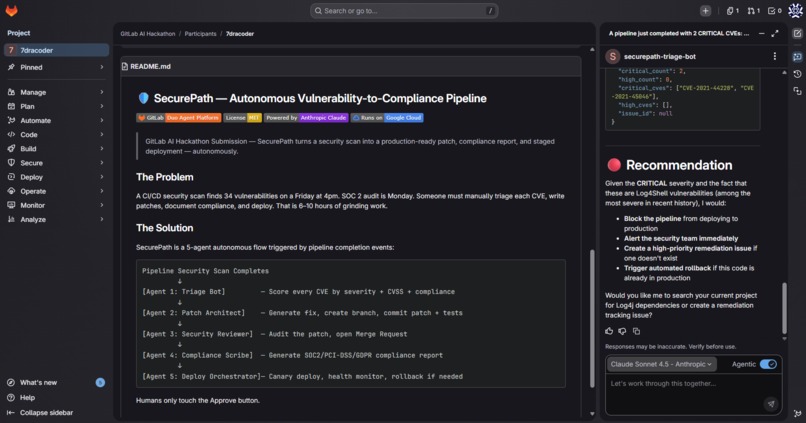Click the chat panel scrollbar
Screen dimensions: 806x423
tap(784, 308)
